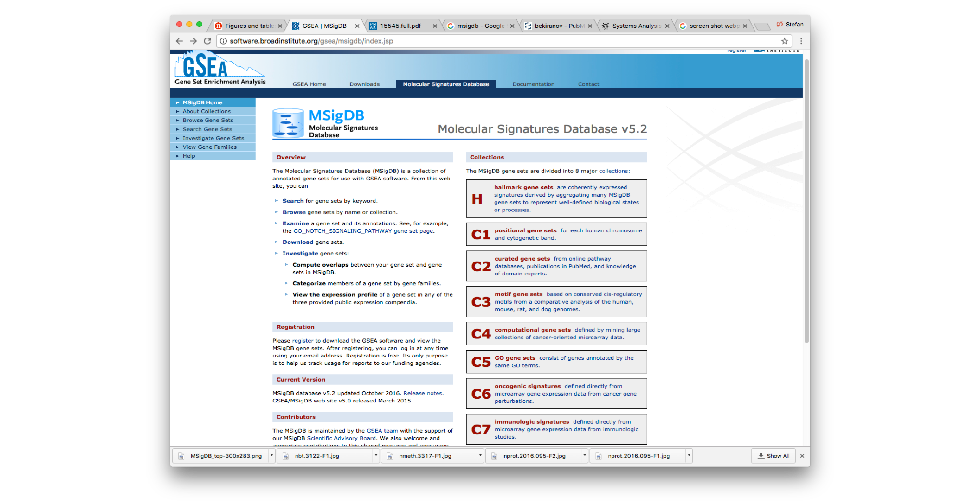Open About Collections in sidebar

coord(213,111)
